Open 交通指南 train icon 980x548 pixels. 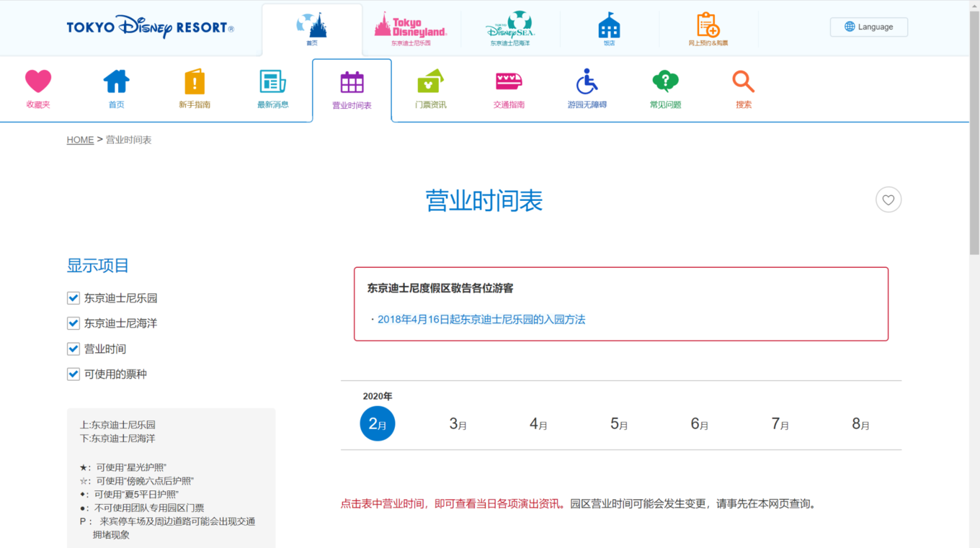(508, 81)
